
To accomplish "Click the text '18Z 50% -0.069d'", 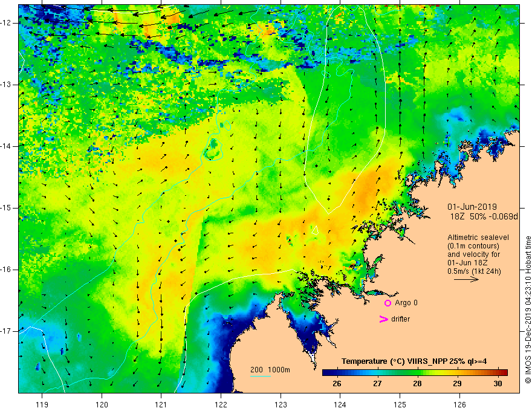I will click(x=484, y=216).
